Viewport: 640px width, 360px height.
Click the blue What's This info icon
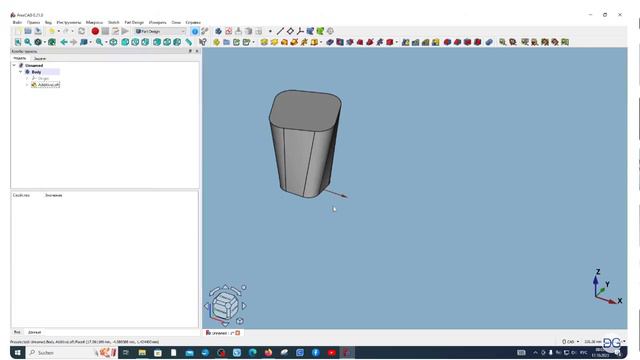(195, 31)
